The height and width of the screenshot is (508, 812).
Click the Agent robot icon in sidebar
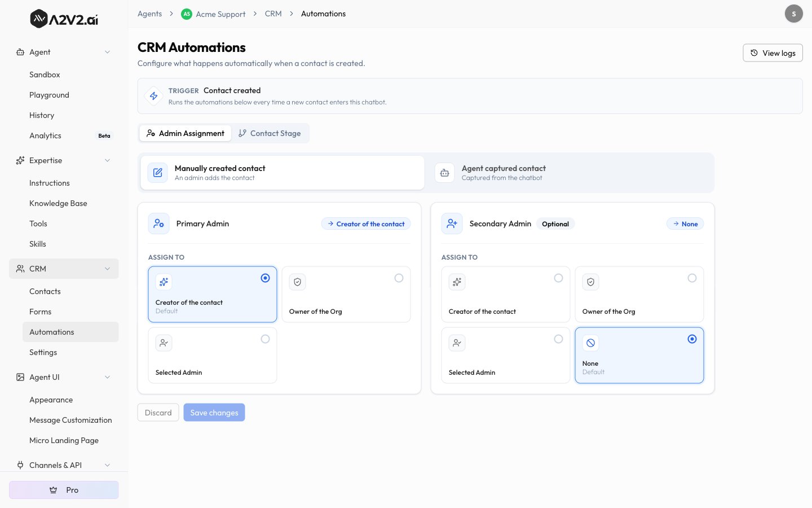20,52
